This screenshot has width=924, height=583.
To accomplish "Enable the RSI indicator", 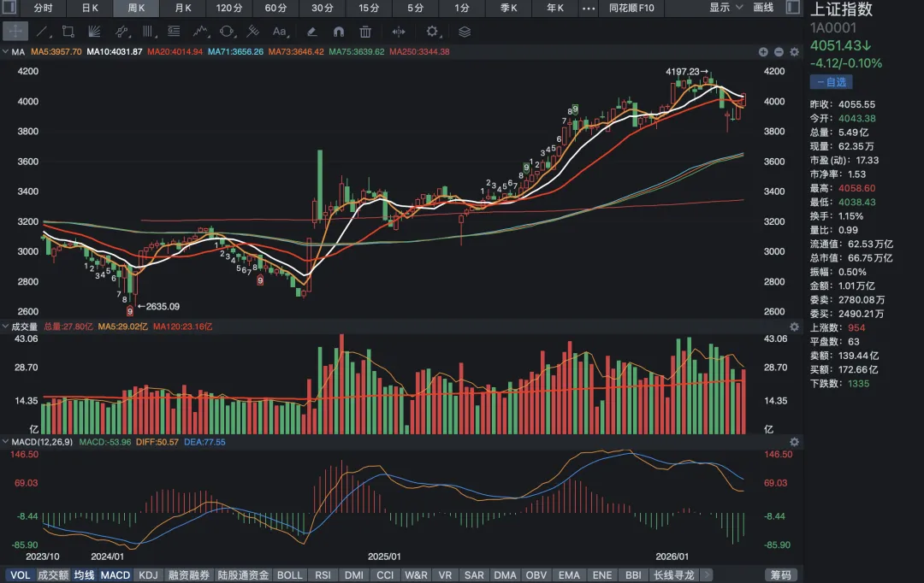I will point(323,574).
